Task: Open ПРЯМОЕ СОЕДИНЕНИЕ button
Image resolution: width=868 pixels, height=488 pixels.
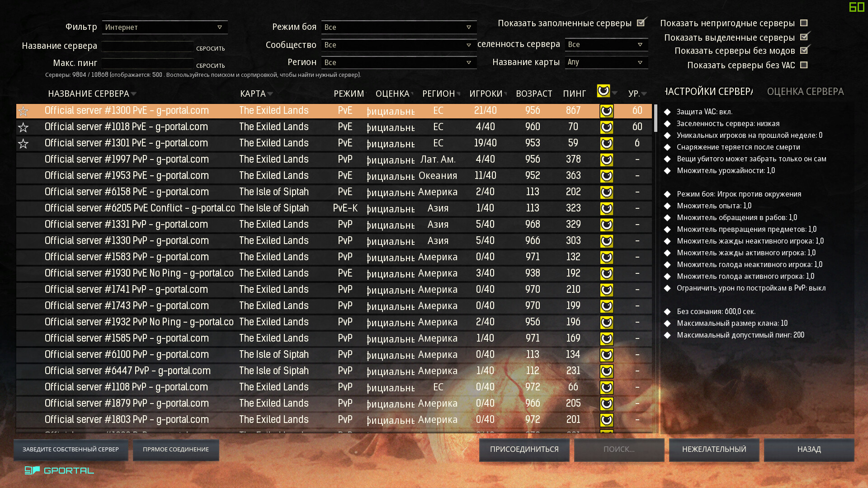Action: (176, 450)
